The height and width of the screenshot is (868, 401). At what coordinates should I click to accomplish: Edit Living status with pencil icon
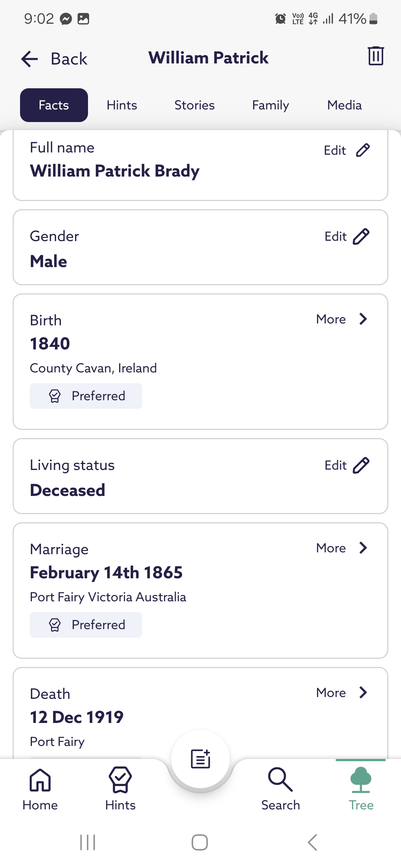pyautogui.click(x=361, y=466)
